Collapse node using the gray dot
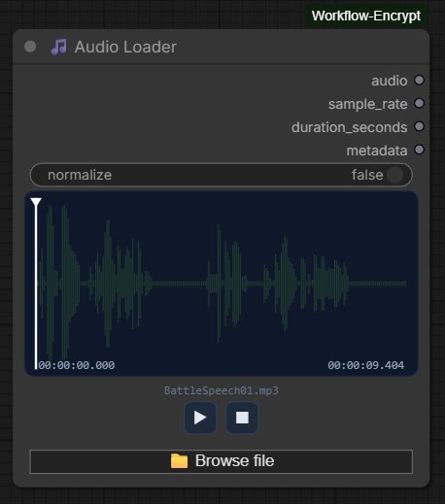Image resolution: width=445 pixels, height=504 pixels. pos(30,47)
